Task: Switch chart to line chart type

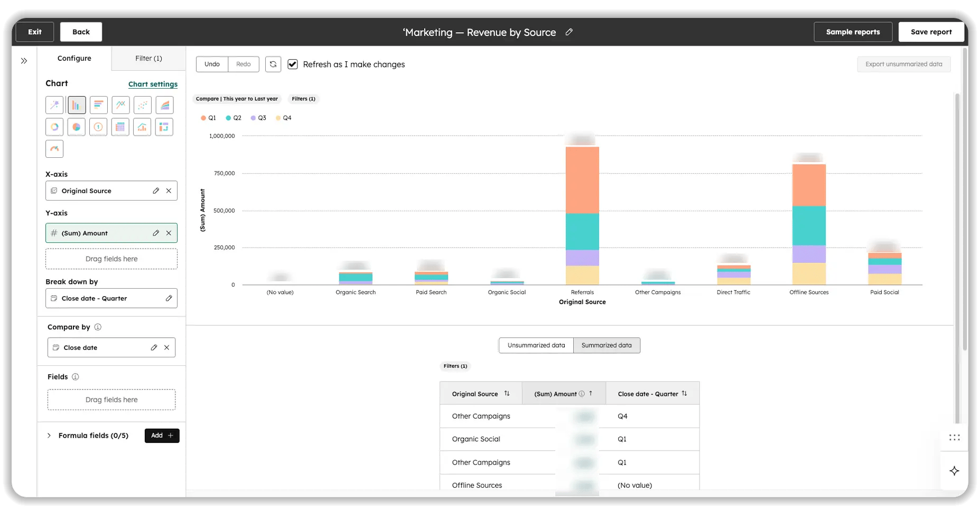Action: point(120,105)
